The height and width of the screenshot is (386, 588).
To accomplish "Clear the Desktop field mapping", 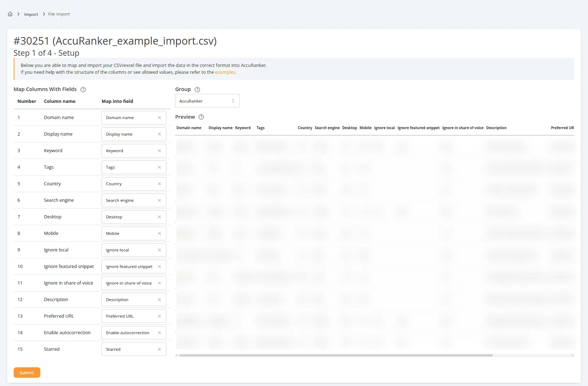I will [160, 217].
